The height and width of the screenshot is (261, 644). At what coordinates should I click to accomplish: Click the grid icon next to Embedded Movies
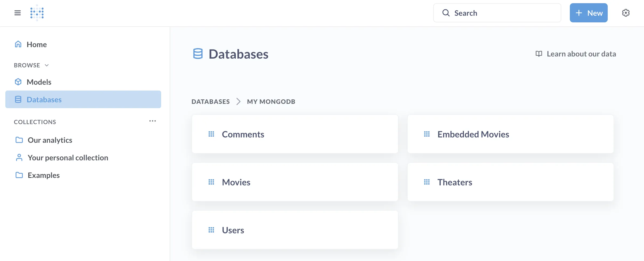click(x=427, y=134)
